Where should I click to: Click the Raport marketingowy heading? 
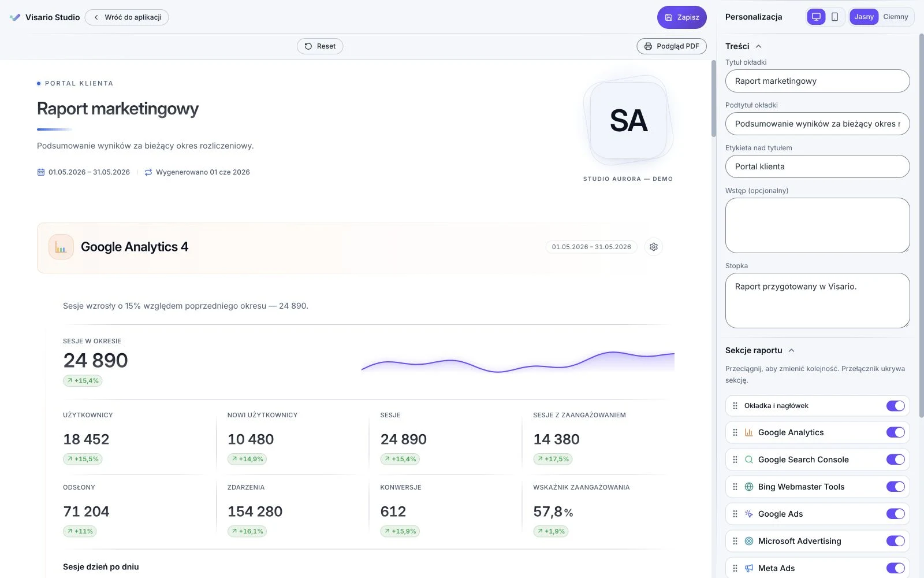click(x=118, y=109)
